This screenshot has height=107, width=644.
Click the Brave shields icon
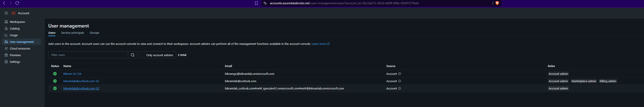click(497, 3)
